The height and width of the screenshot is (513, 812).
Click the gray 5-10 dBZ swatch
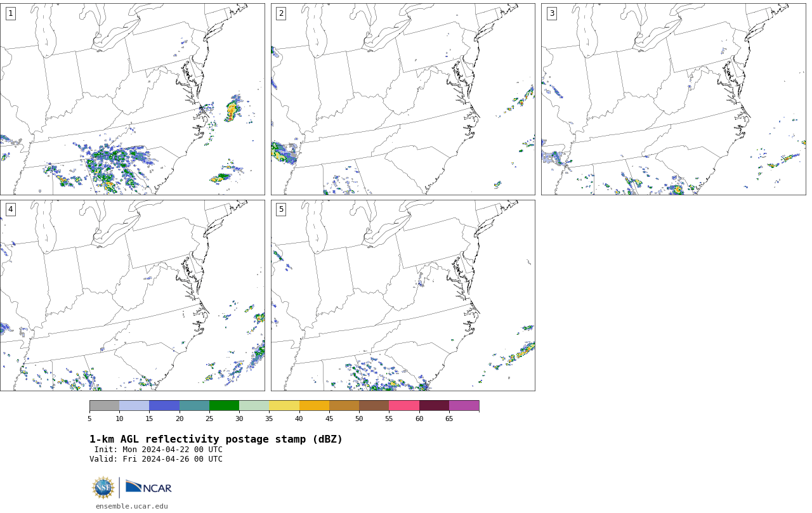104,406
